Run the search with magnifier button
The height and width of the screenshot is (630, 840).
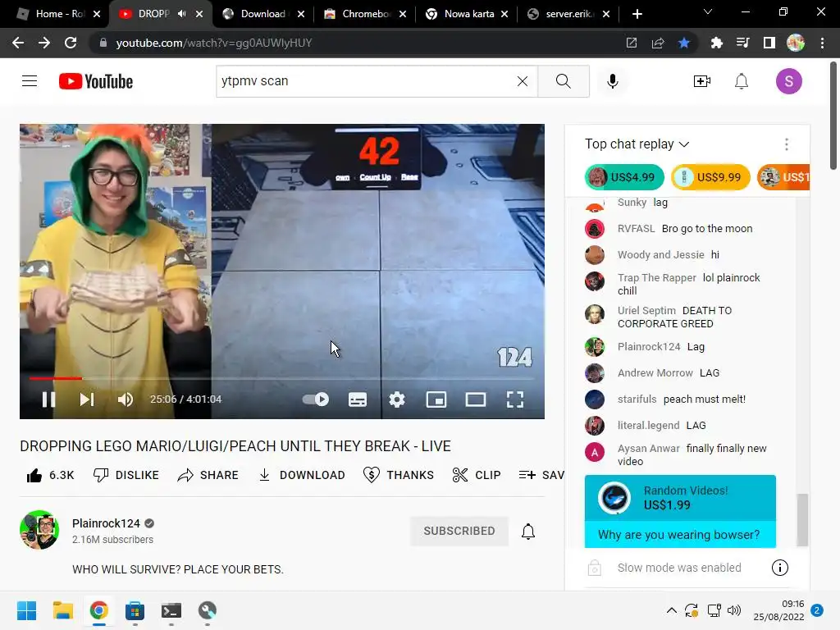563,81
